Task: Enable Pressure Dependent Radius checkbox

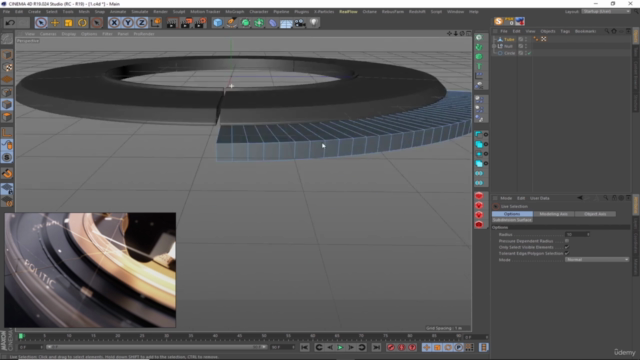Action: coord(567,241)
